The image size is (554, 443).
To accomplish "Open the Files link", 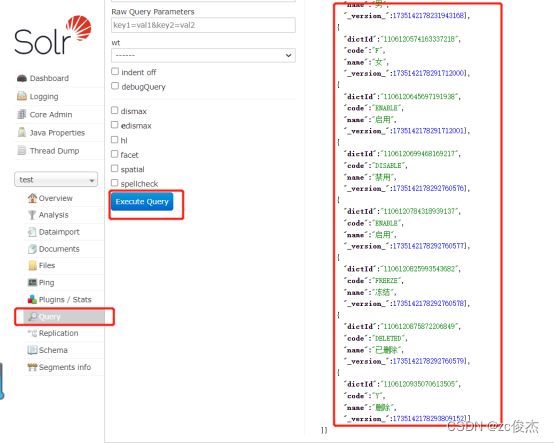I will click(47, 265).
